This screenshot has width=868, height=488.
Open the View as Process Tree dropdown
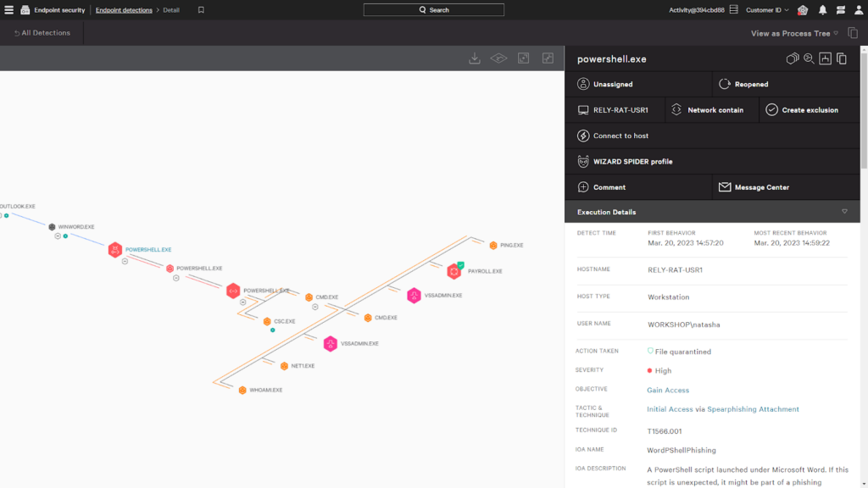(793, 32)
